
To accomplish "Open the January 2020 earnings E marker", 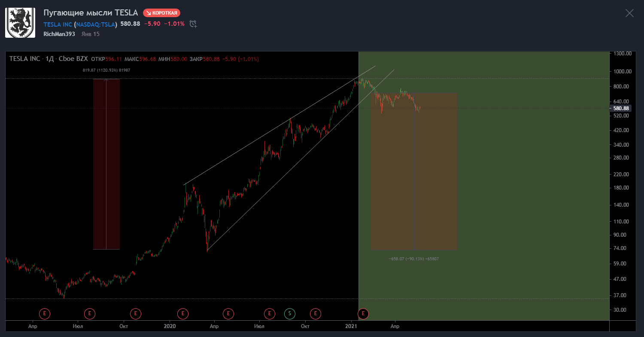I will [x=183, y=314].
